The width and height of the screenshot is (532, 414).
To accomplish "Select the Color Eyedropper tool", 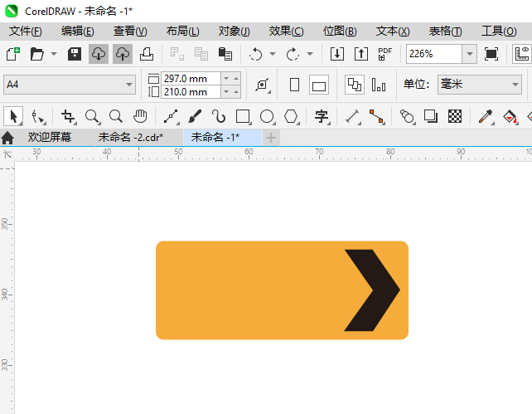I will [486, 116].
